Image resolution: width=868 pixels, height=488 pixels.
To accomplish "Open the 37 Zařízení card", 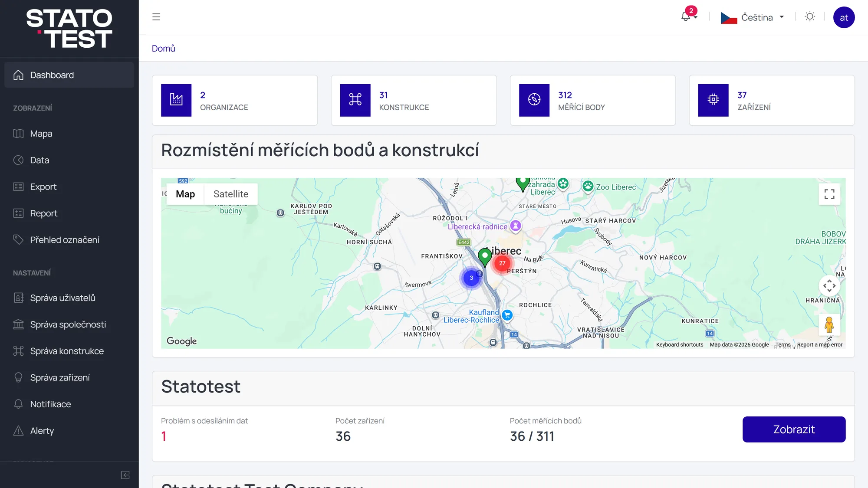I will pyautogui.click(x=772, y=100).
